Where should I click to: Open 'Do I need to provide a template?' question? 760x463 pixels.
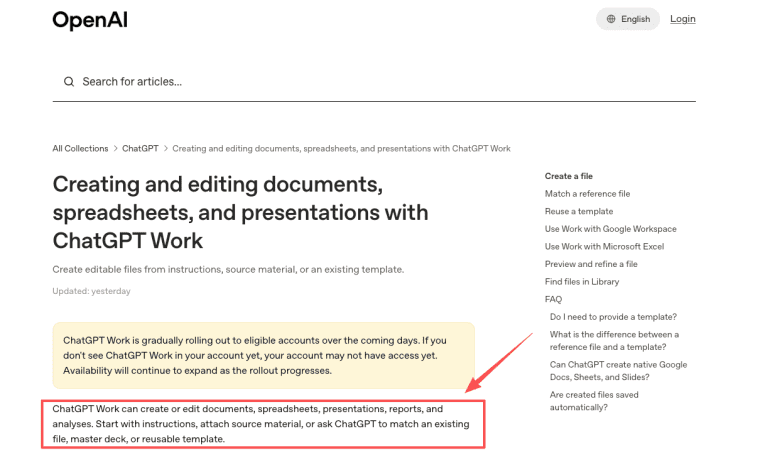coord(613,317)
